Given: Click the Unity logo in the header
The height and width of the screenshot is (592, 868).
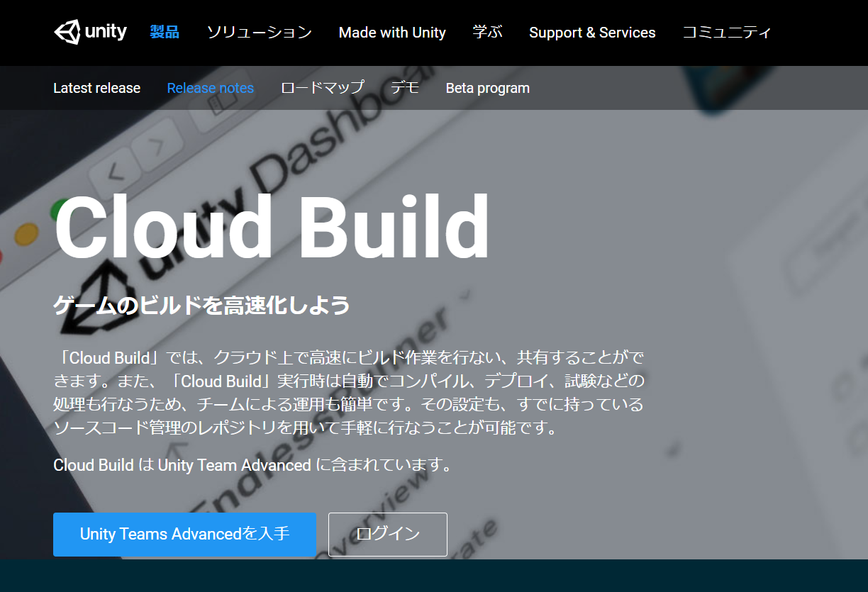Looking at the screenshot, I should click(x=90, y=32).
